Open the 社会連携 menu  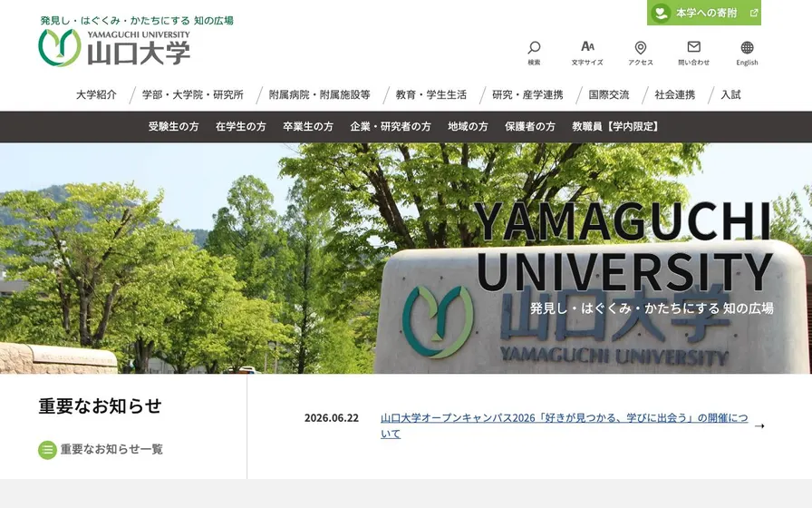click(675, 95)
